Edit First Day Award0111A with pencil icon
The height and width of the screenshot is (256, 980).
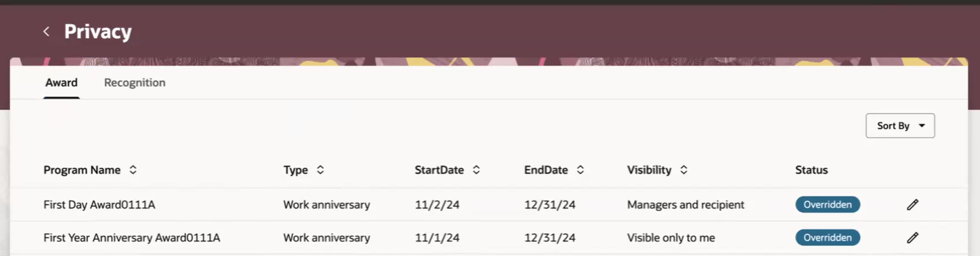tap(912, 205)
